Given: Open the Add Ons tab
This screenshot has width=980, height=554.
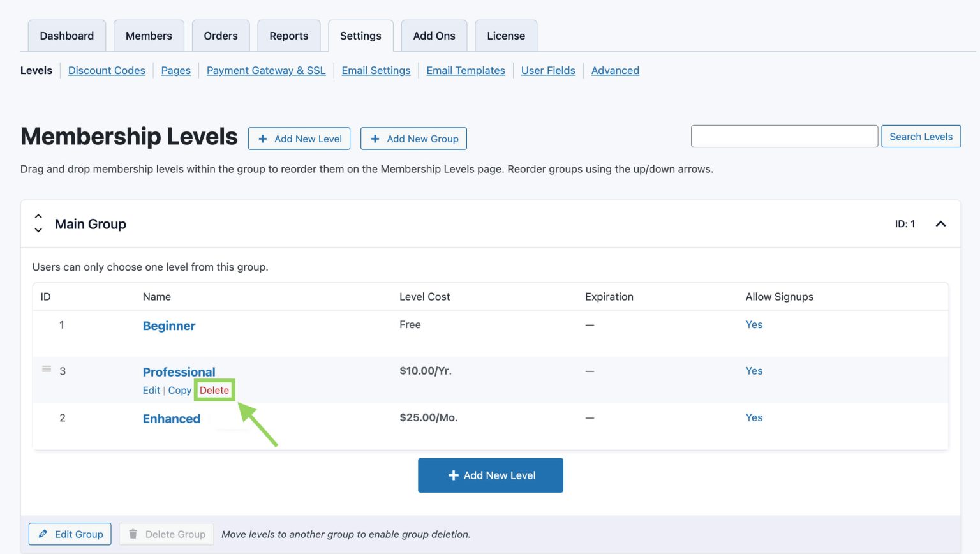Looking at the screenshot, I should tap(434, 36).
